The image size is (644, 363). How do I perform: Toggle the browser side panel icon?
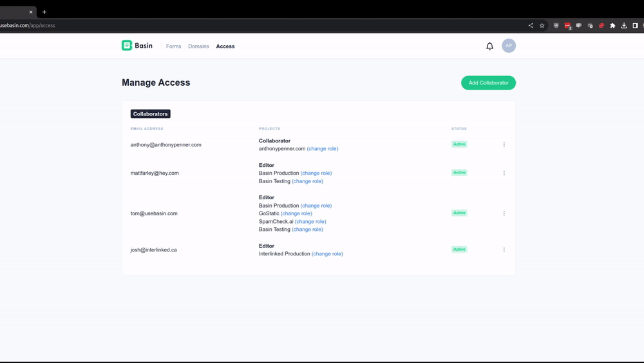point(635,26)
